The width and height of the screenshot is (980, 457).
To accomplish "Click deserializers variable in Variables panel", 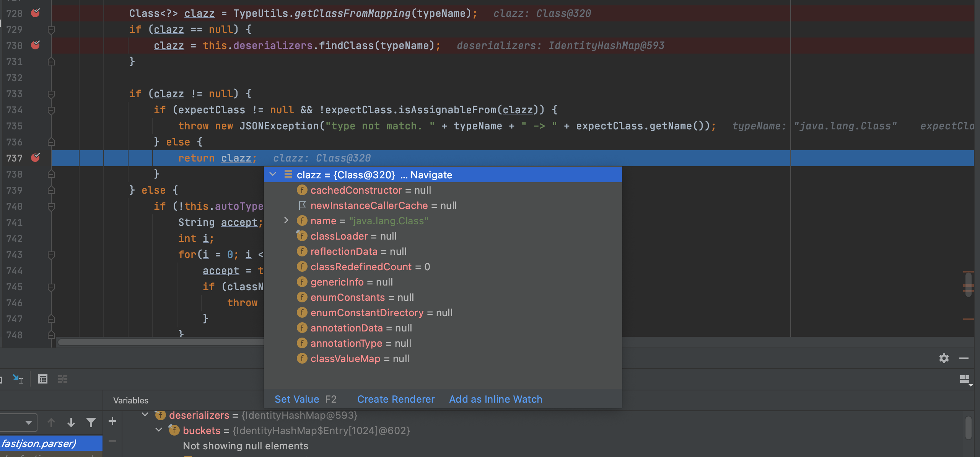I will tap(199, 415).
